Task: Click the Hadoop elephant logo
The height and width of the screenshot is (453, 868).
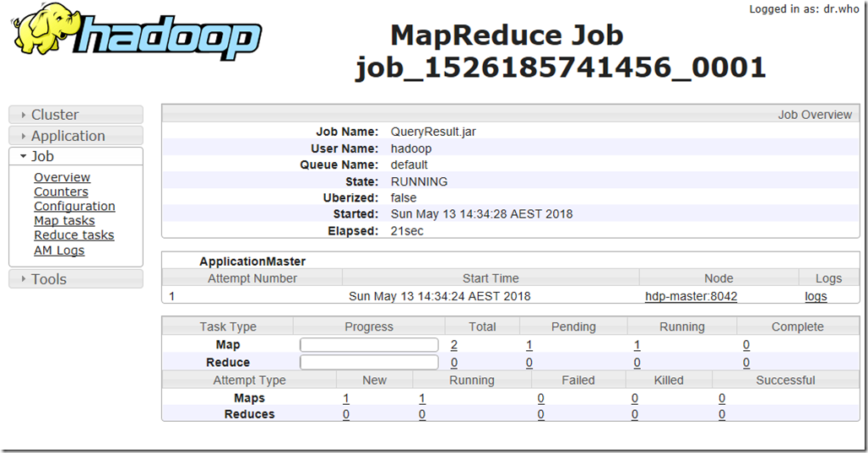Action: [136, 31]
